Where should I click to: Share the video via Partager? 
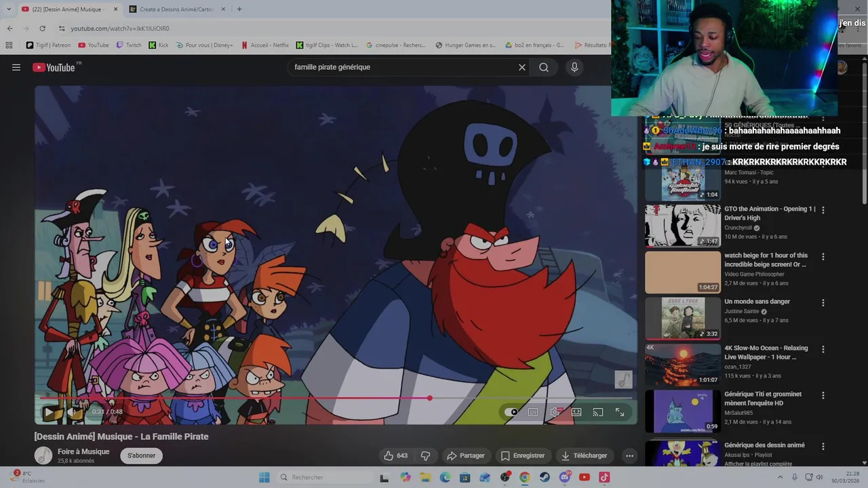[x=466, y=455]
